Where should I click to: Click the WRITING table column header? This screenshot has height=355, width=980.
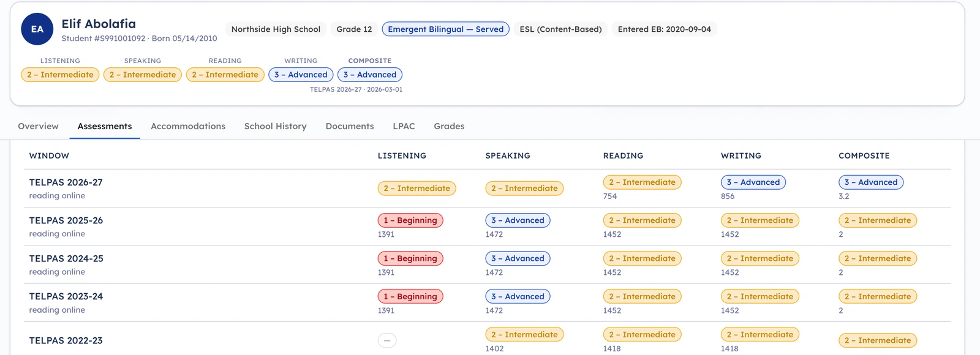(x=741, y=155)
